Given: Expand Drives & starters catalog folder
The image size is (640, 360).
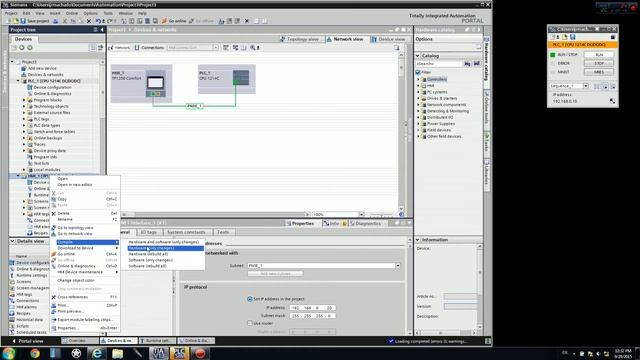Looking at the screenshot, I should 418,98.
